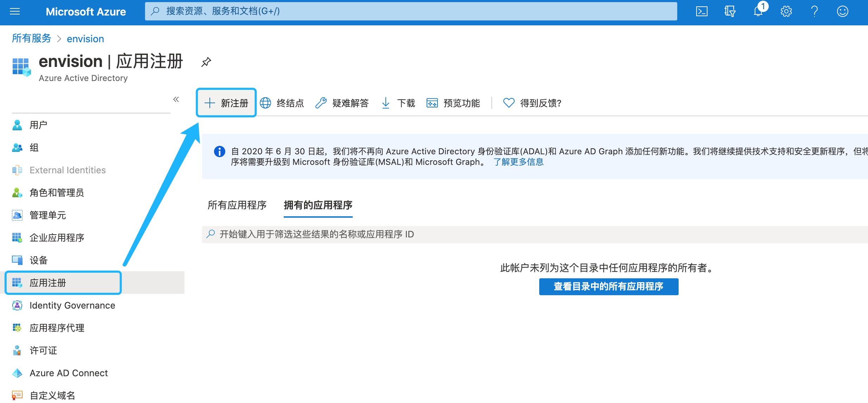
Task: Open 企业应用程序 in the sidebar
Action: (57, 238)
